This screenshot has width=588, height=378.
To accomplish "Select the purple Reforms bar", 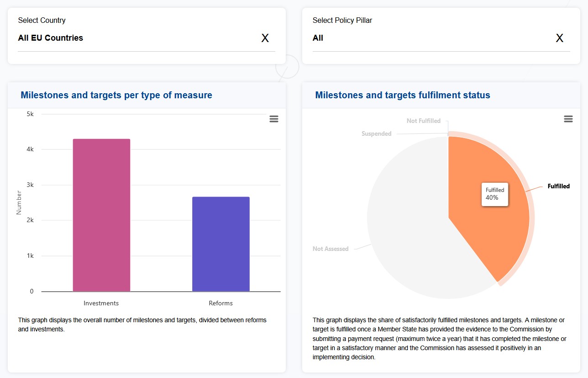I will coord(220,244).
